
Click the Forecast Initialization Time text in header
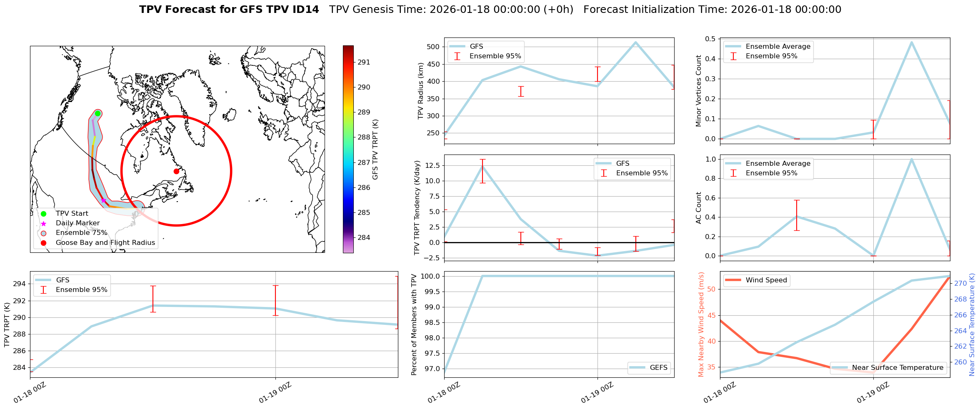712,10
